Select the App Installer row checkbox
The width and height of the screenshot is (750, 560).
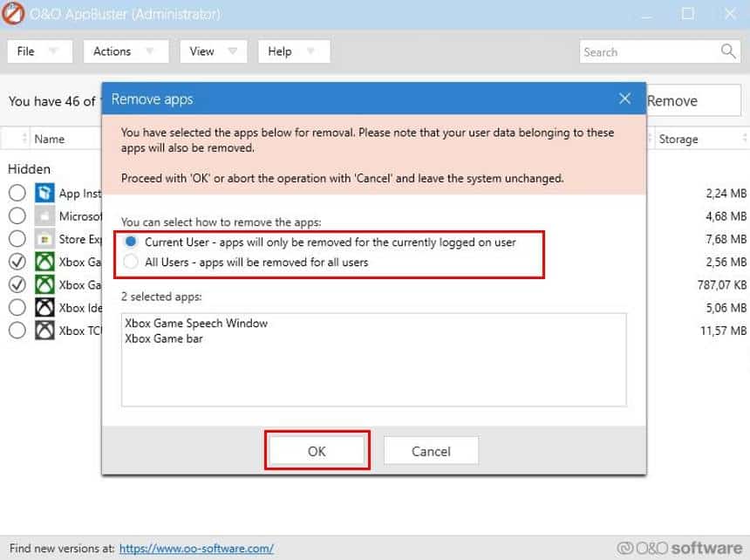(x=17, y=193)
